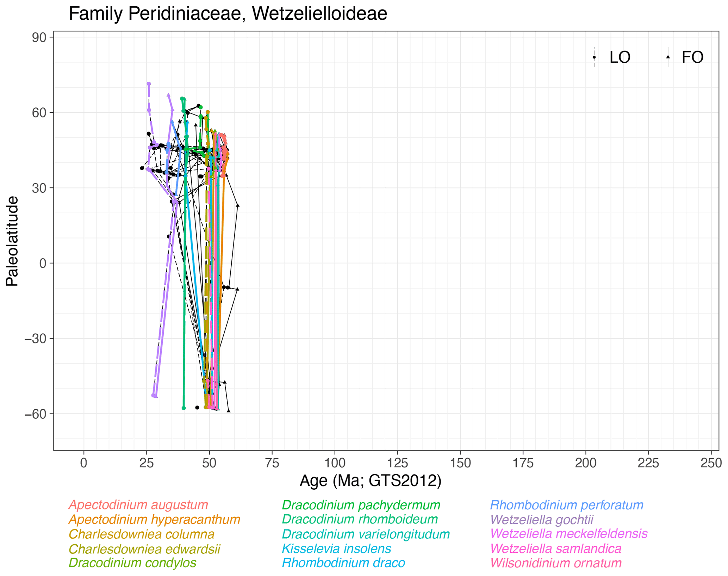
Task: Select the Apectodinium hyperacanthum legend entry
Action: point(154,519)
